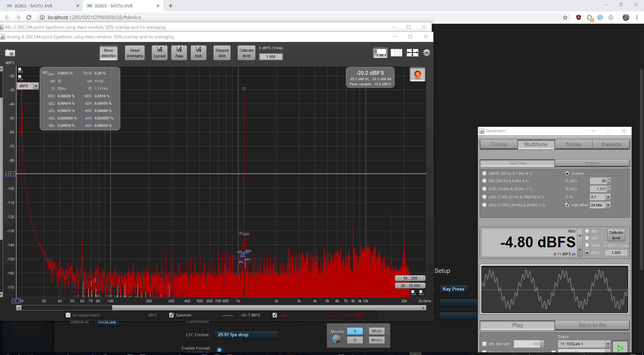Image resolution: width=644 pixels, height=355 pixels.
Task: Increase the f1 (Hz) value with the up arrow
Action: (x=609, y=179)
